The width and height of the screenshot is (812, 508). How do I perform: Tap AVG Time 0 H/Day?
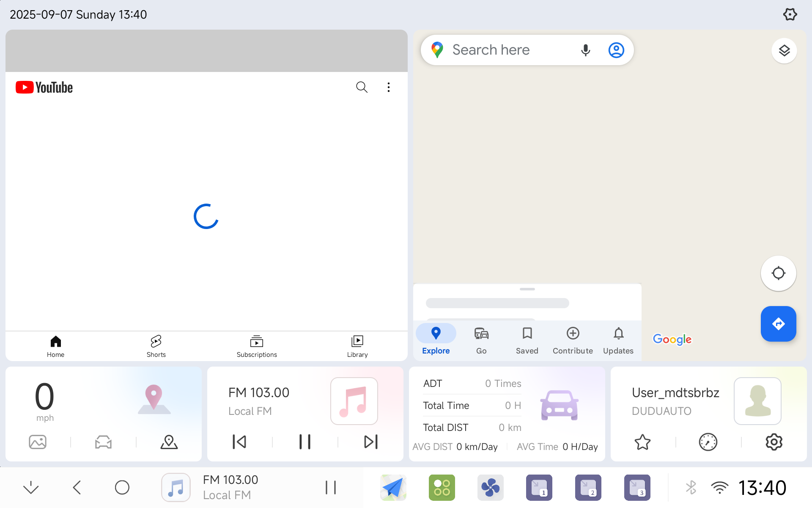pos(557,447)
